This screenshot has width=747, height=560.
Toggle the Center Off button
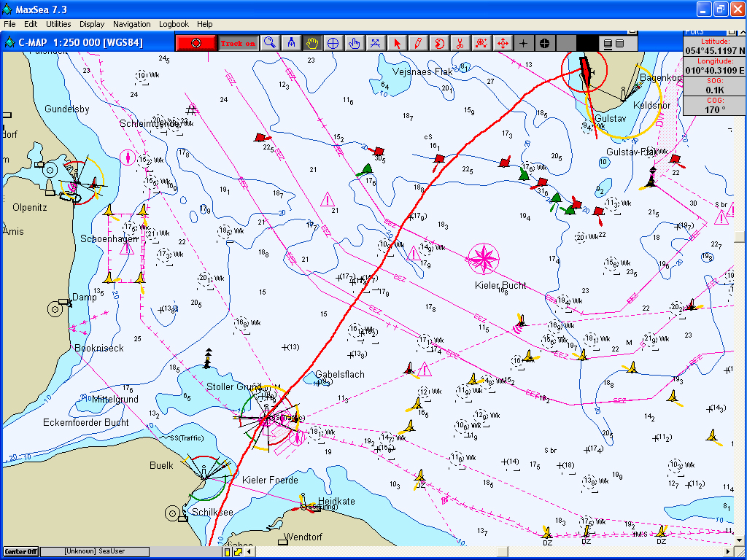coord(21,551)
